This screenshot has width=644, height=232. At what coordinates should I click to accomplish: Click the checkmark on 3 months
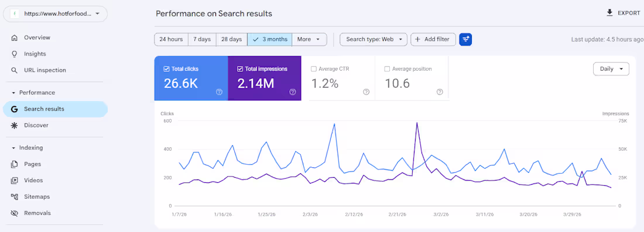[256, 39]
